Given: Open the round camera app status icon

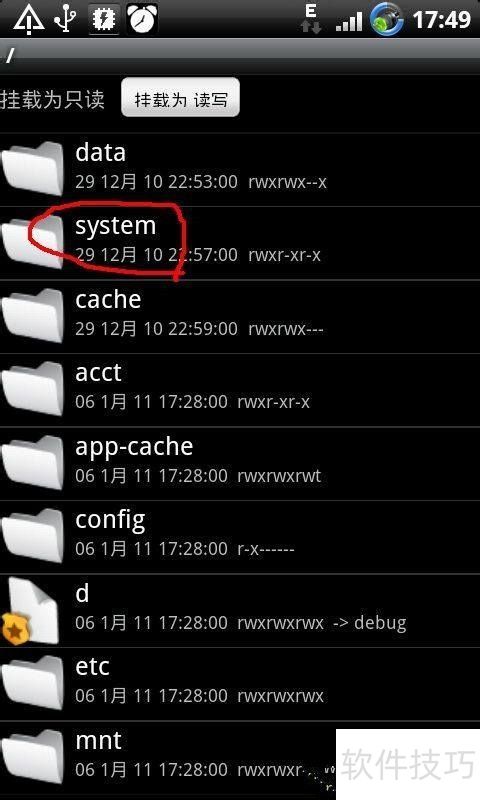Looking at the screenshot, I should tap(387, 19).
